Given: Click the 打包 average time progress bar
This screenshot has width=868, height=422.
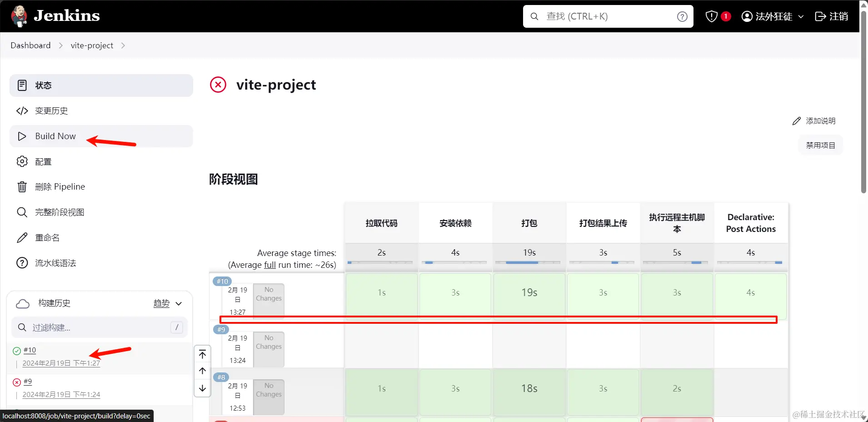Looking at the screenshot, I should click(528, 262).
